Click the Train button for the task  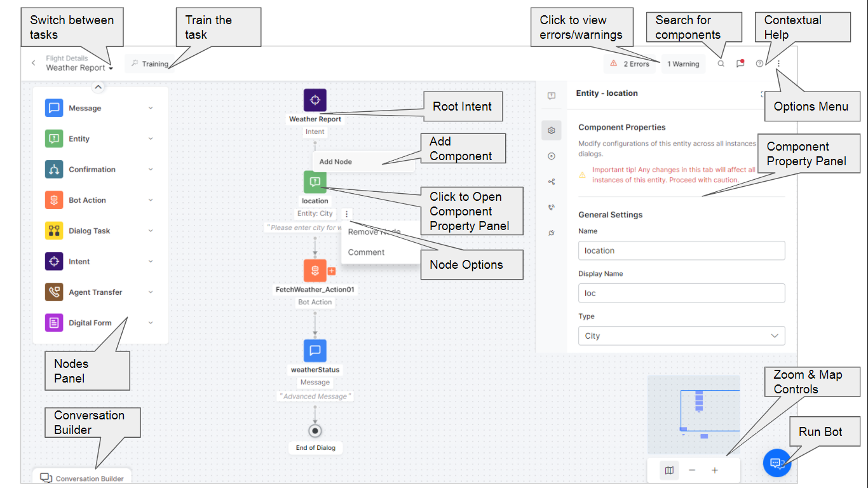[x=150, y=64]
